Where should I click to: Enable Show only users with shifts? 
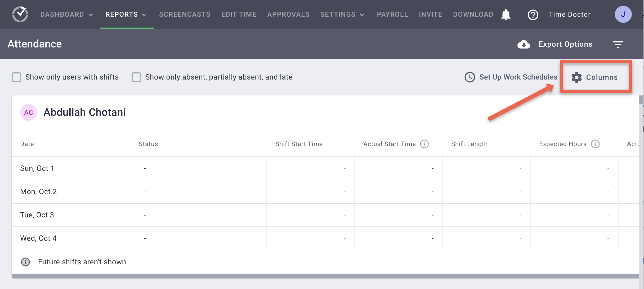[x=16, y=77]
